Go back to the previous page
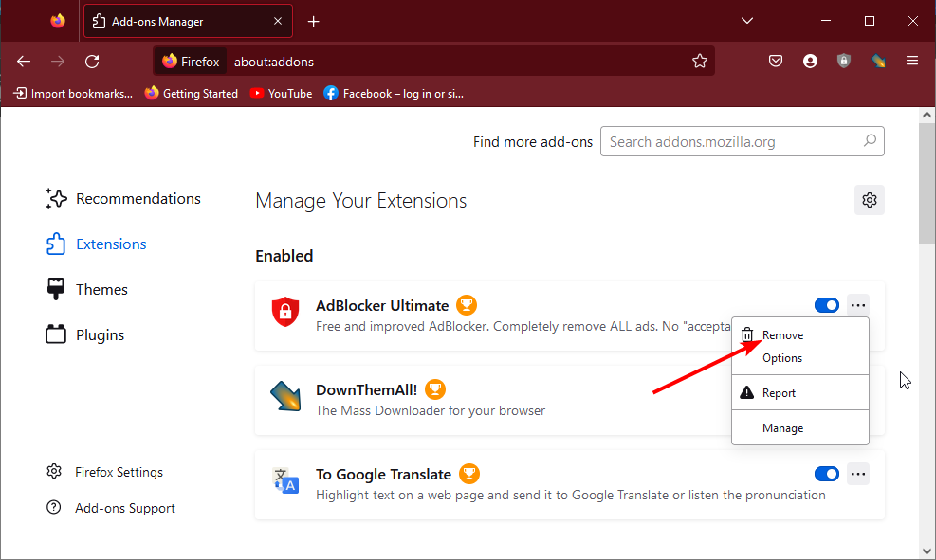This screenshot has height=560, width=936. pos(24,62)
